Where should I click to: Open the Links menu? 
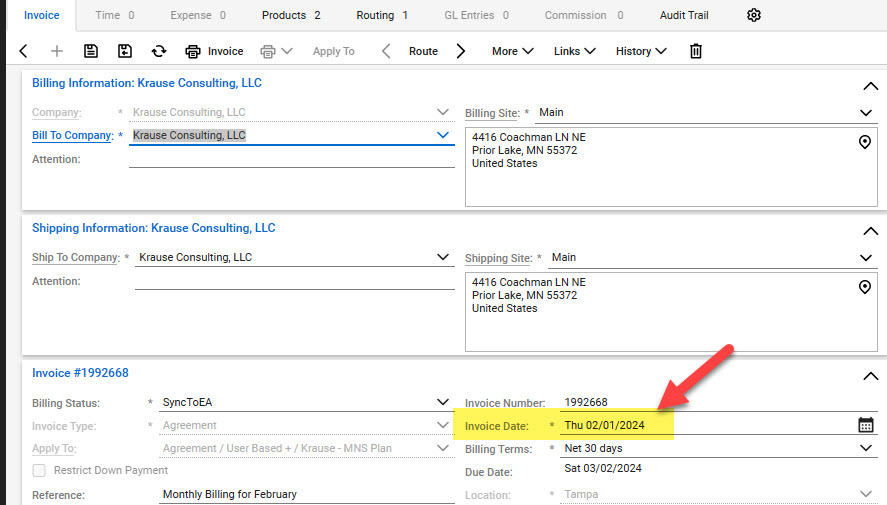coord(574,51)
